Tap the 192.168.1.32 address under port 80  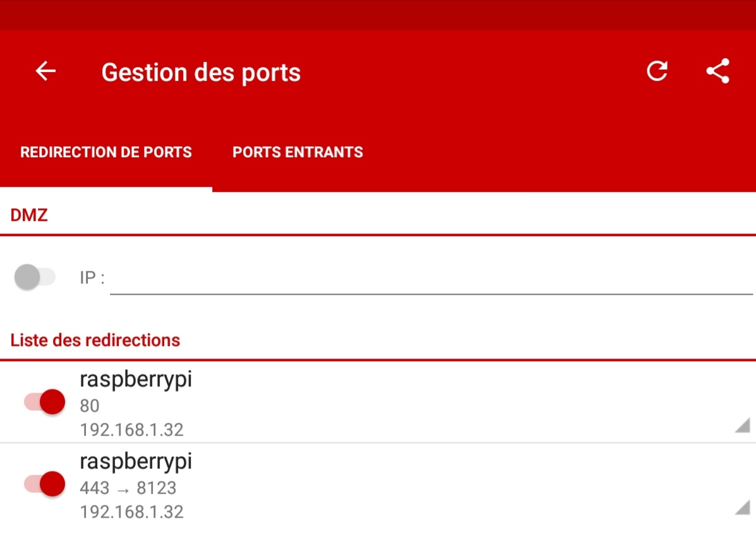131,430
